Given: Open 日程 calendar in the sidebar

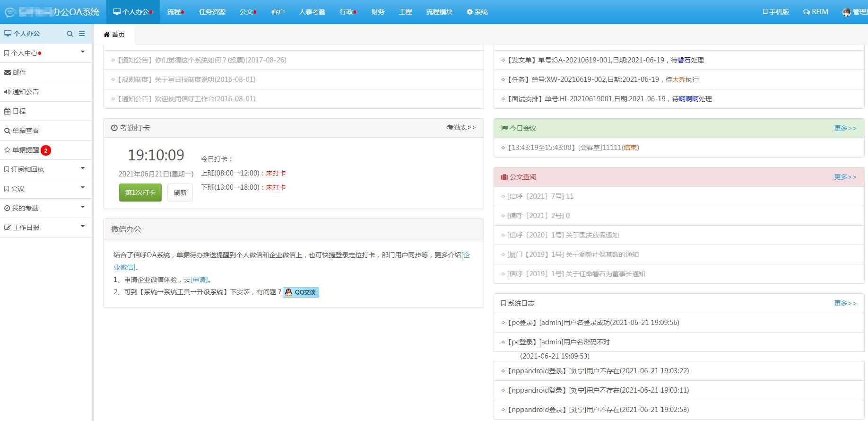Looking at the screenshot, I should click(19, 111).
